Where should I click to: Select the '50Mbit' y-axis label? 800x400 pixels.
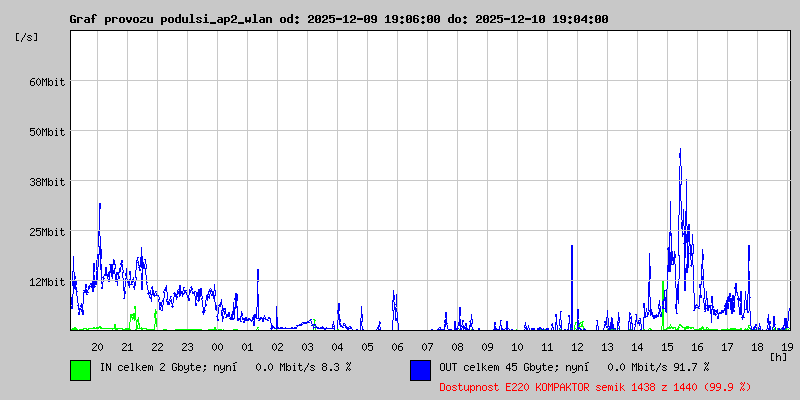click(x=47, y=132)
